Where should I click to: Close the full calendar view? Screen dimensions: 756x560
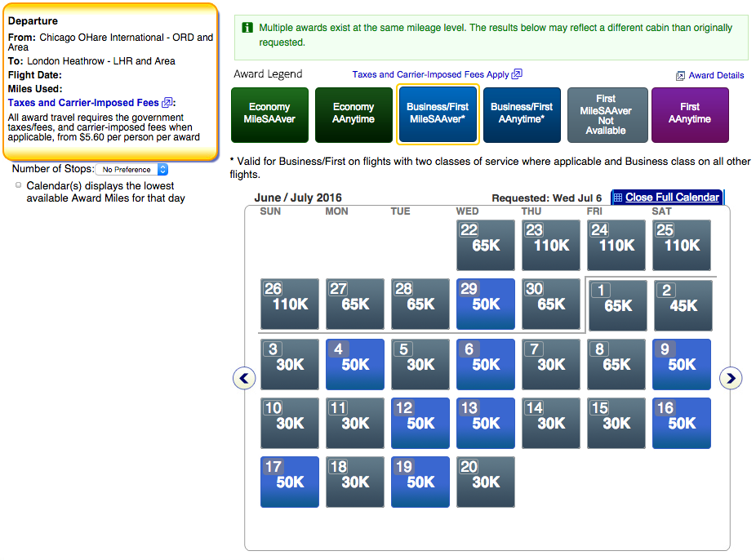click(672, 197)
